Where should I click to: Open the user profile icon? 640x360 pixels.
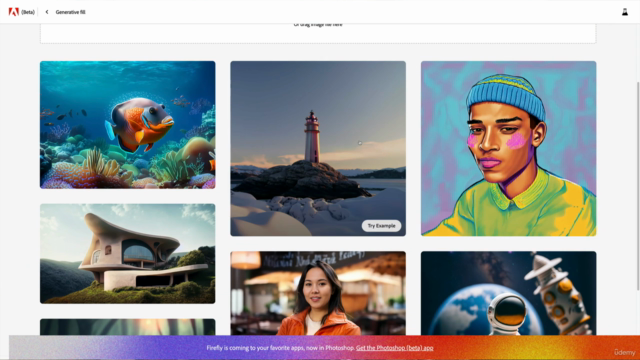624,12
